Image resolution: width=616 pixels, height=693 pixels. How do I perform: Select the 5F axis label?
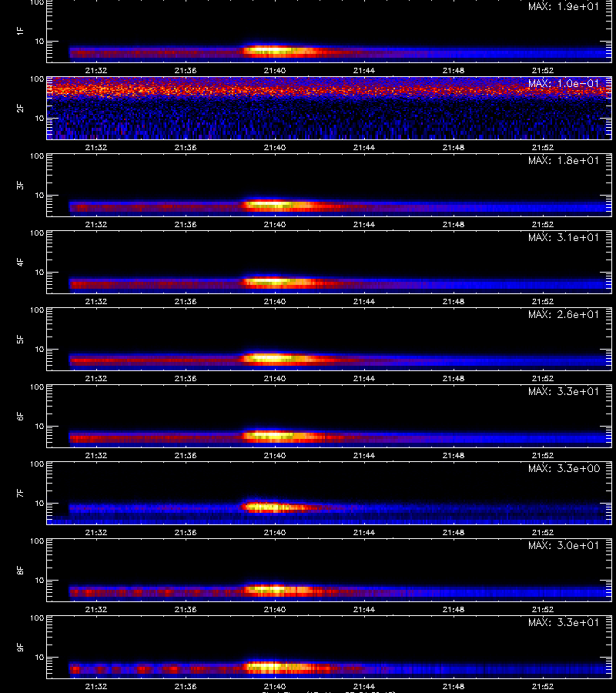pyautogui.click(x=20, y=339)
